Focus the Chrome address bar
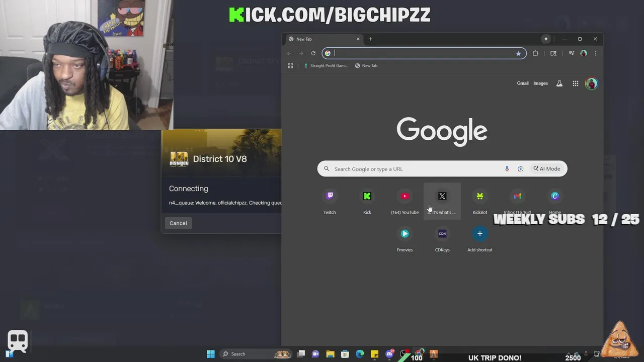This screenshot has height=362, width=644. coord(424,53)
